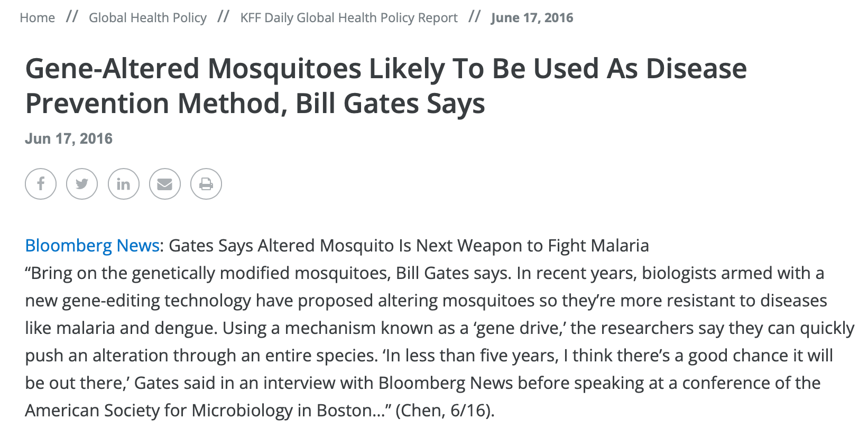Share the article on Facebook
868x447 pixels.
tap(41, 184)
